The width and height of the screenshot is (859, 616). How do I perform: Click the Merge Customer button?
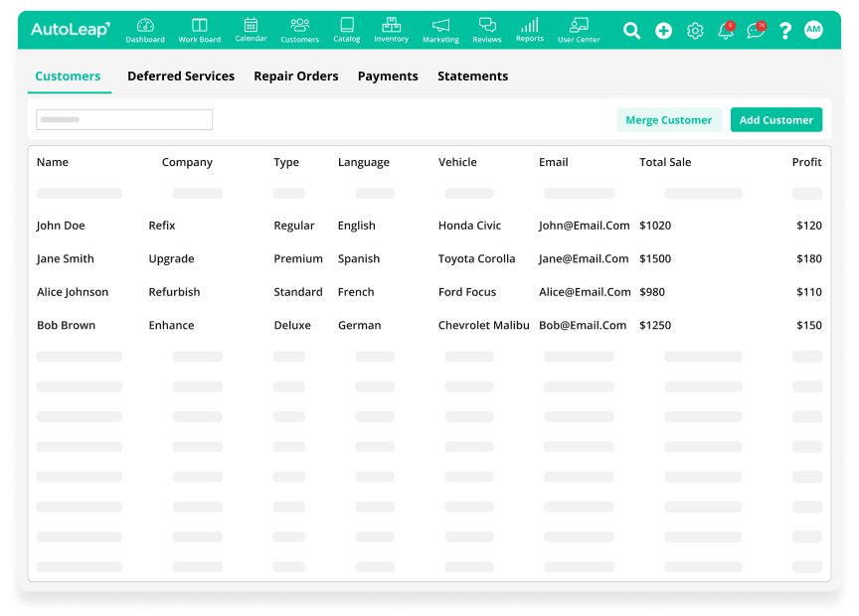[x=668, y=120]
